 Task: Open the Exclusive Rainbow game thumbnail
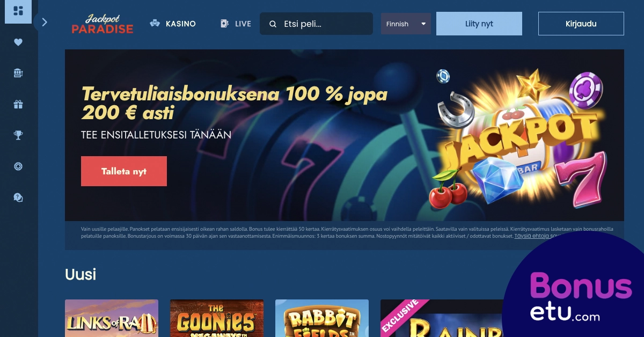click(x=443, y=318)
